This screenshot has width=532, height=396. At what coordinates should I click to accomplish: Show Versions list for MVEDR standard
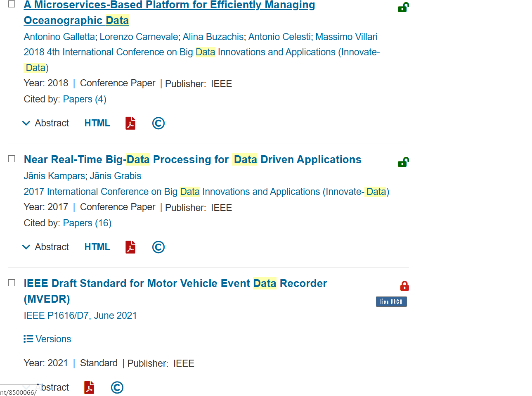point(47,339)
